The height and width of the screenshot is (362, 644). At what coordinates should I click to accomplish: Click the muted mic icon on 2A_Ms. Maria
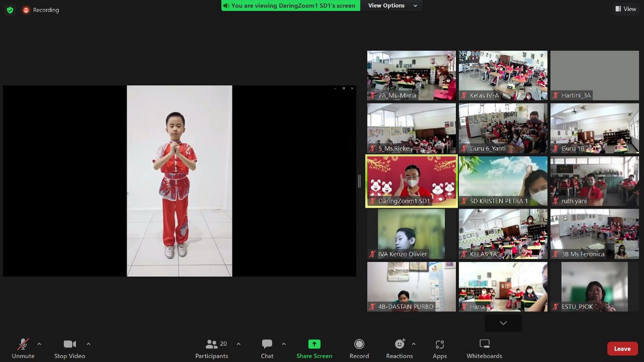[x=372, y=95]
